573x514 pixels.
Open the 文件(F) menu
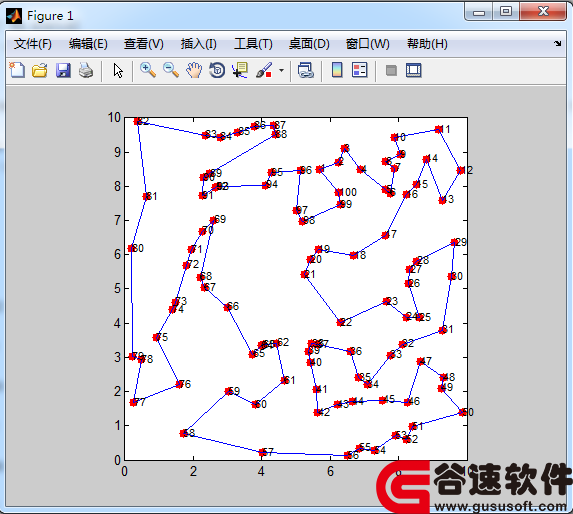[x=33, y=44]
